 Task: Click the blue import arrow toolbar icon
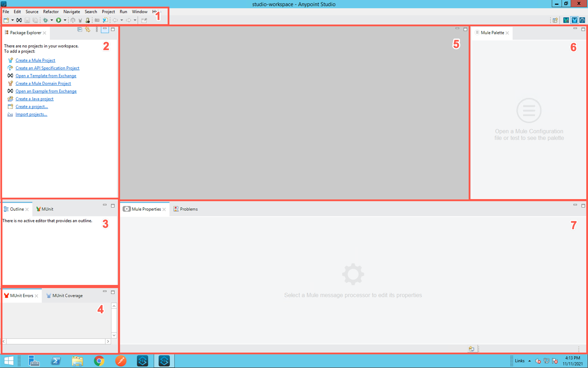click(105, 20)
